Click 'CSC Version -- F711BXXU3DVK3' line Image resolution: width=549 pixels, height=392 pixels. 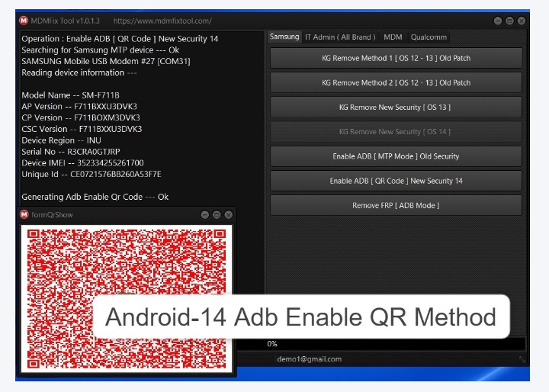click(x=82, y=129)
